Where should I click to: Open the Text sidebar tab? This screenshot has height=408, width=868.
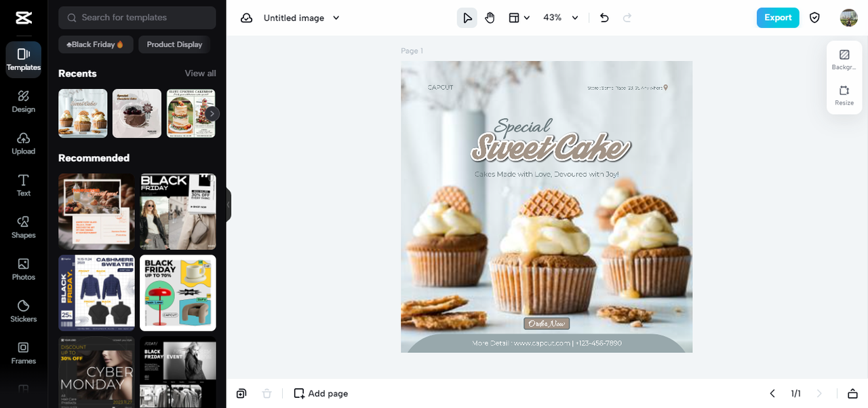pyautogui.click(x=24, y=185)
